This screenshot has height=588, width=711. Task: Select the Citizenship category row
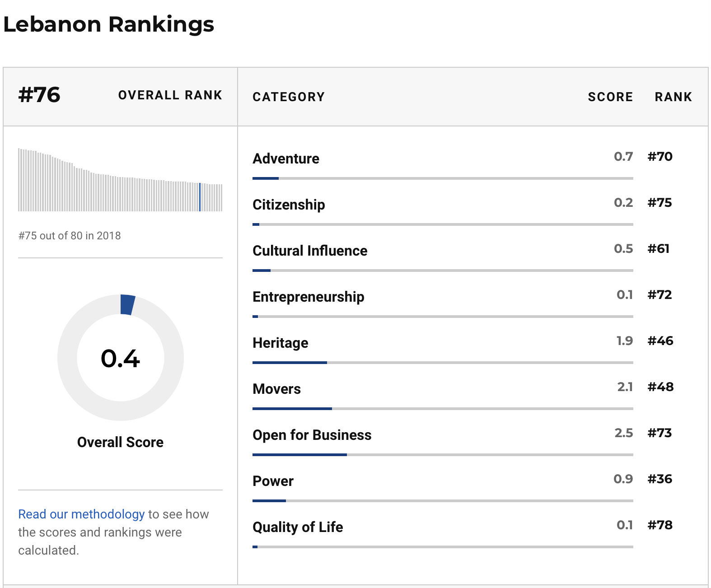289,205
